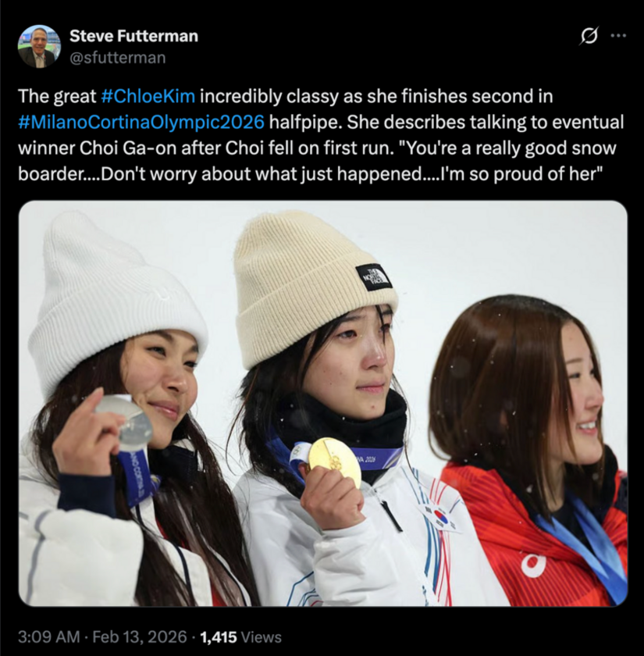Click the cream beanie of center athlete
The height and width of the screenshot is (656, 644).
pyautogui.click(x=314, y=289)
